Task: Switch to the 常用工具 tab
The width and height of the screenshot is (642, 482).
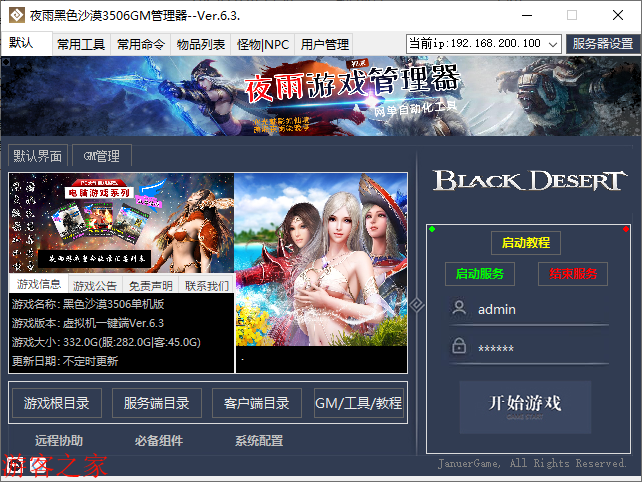Action: point(81,44)
